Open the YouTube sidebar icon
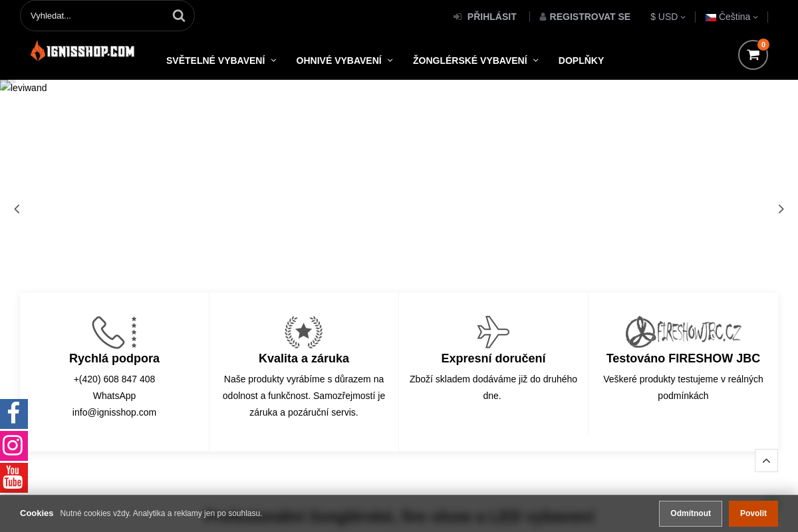798x532 pixels. [x=13, y=477]
